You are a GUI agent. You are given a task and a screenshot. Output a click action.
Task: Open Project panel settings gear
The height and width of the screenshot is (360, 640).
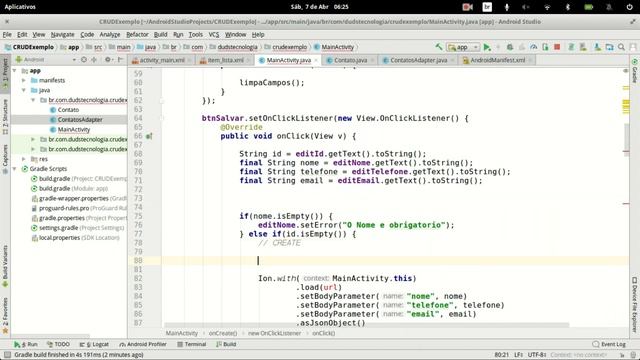pyautogui.click(x=108, y=60)
